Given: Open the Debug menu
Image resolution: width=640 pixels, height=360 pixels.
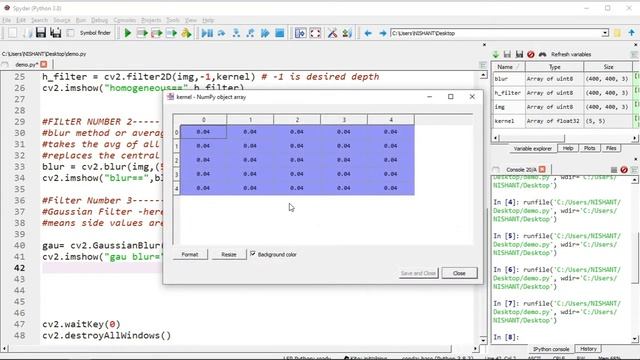Looking at the screenshot, I should click(100, 20).
